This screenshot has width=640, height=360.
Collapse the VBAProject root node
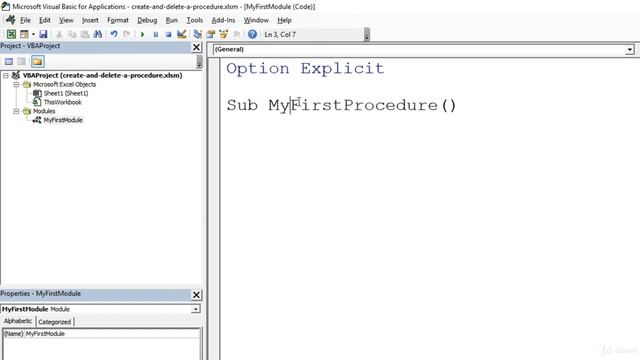point(6,76)
